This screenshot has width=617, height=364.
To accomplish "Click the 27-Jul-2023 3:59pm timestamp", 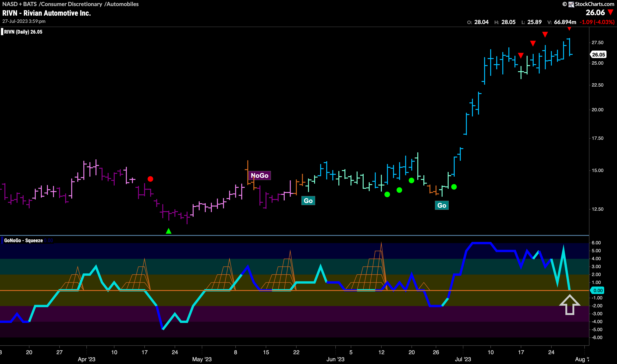I will pyautogui.click(x=24, y=21).
